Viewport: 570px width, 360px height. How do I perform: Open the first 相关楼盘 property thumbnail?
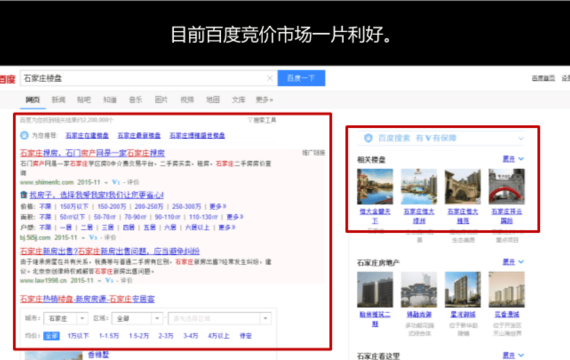pos(375,187)
